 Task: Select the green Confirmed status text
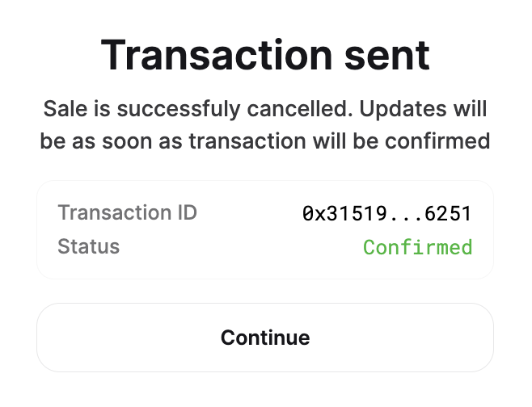click(x=417, y=247)
